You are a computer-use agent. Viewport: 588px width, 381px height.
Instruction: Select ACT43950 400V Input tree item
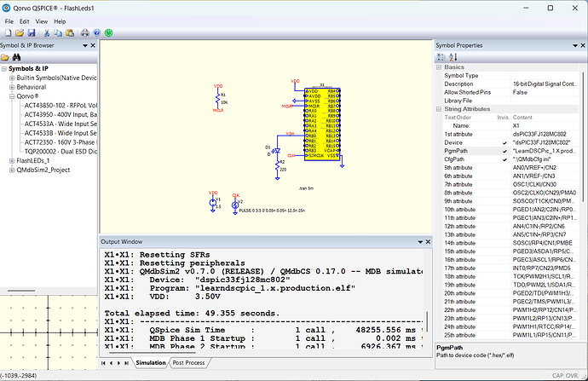(x=61, y=115)
